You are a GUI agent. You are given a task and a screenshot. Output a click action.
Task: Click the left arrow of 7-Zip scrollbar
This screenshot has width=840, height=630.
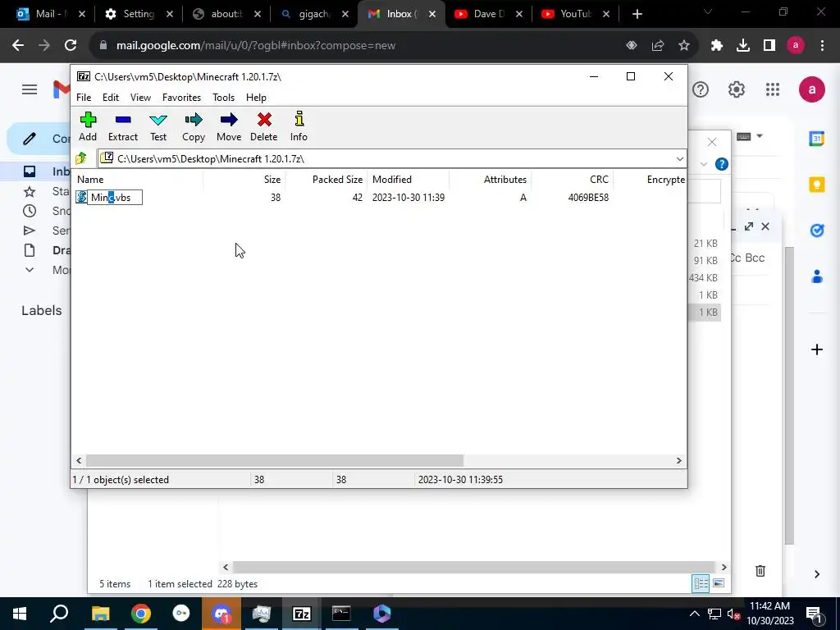pos(80,461)
